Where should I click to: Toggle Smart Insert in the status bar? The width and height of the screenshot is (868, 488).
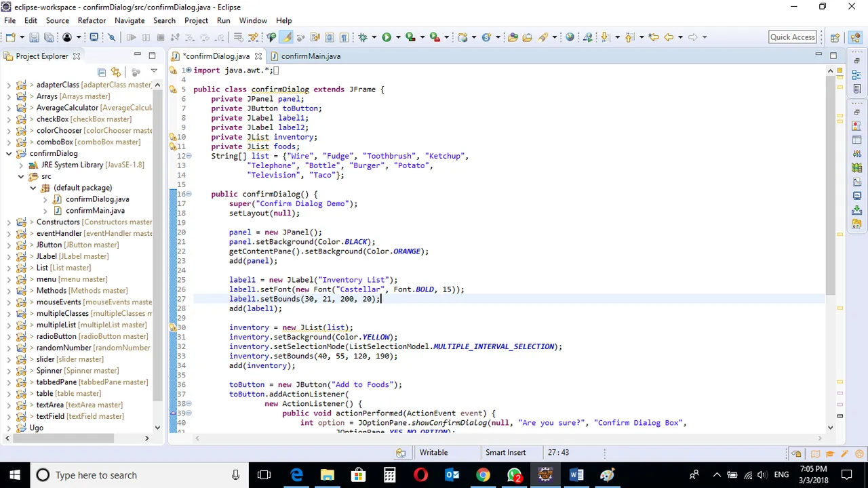[505, 452]
